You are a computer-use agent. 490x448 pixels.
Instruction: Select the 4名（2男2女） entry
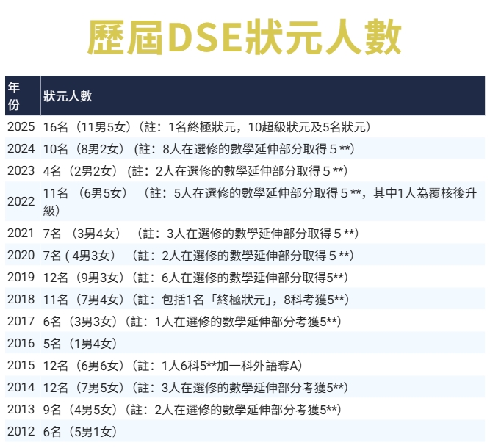point(263,171)
